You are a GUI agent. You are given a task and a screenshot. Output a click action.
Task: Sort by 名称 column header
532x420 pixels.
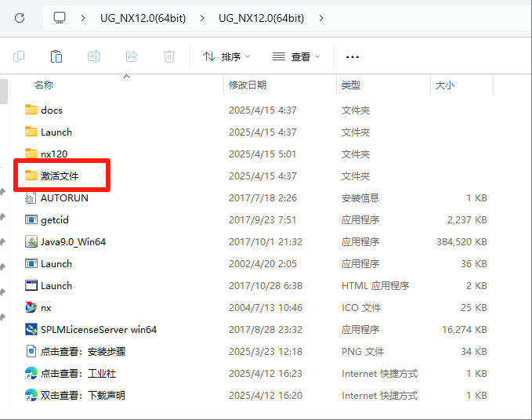coord(44,85)
